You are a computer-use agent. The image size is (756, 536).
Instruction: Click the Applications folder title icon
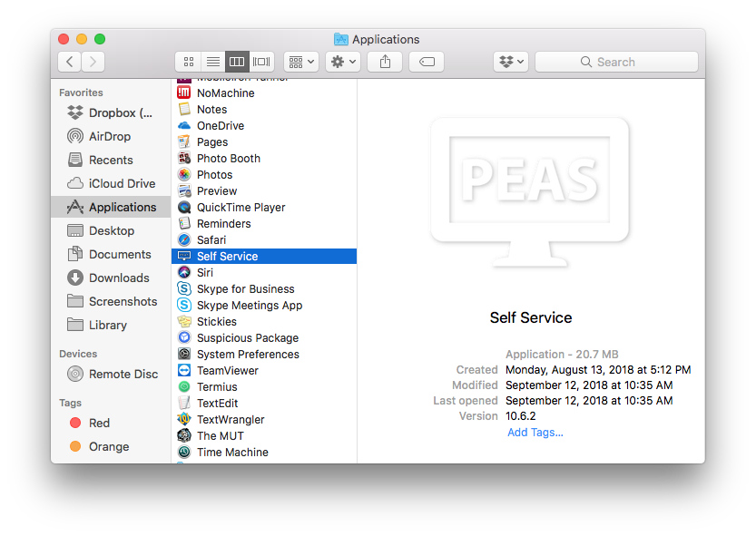[x=341, y=39]
